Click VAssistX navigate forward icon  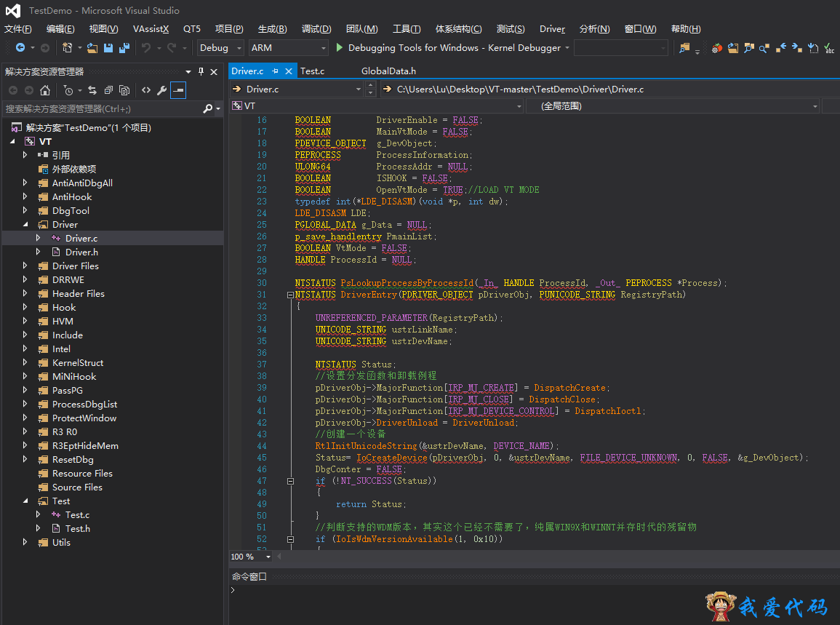pos(797,48)
